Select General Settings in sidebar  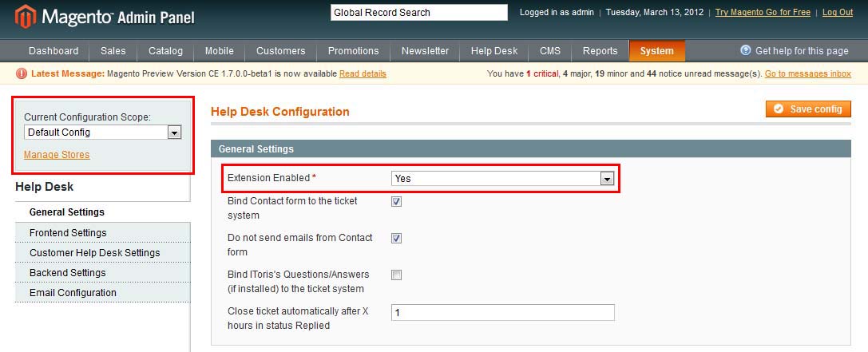(102, 212)
